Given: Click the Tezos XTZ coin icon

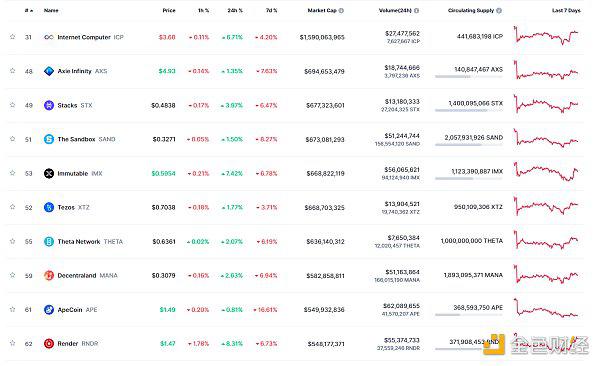Looking at the screenshot, I should point(49,208).
